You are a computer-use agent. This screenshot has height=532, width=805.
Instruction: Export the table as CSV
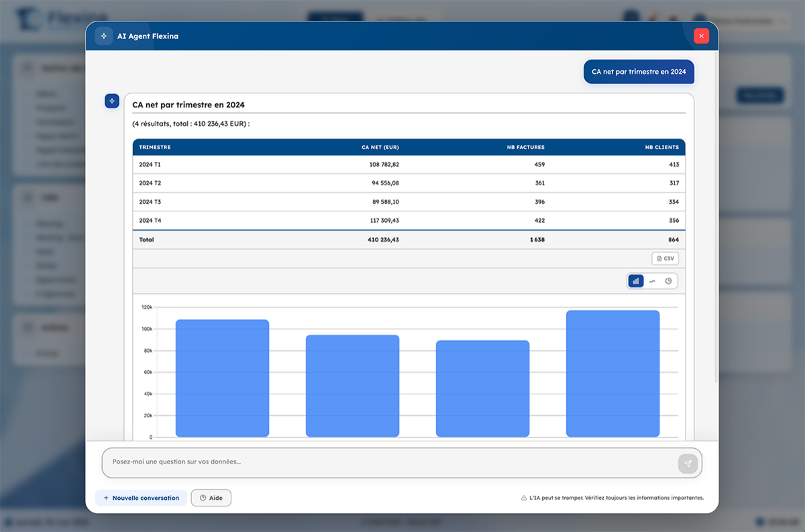665,258
